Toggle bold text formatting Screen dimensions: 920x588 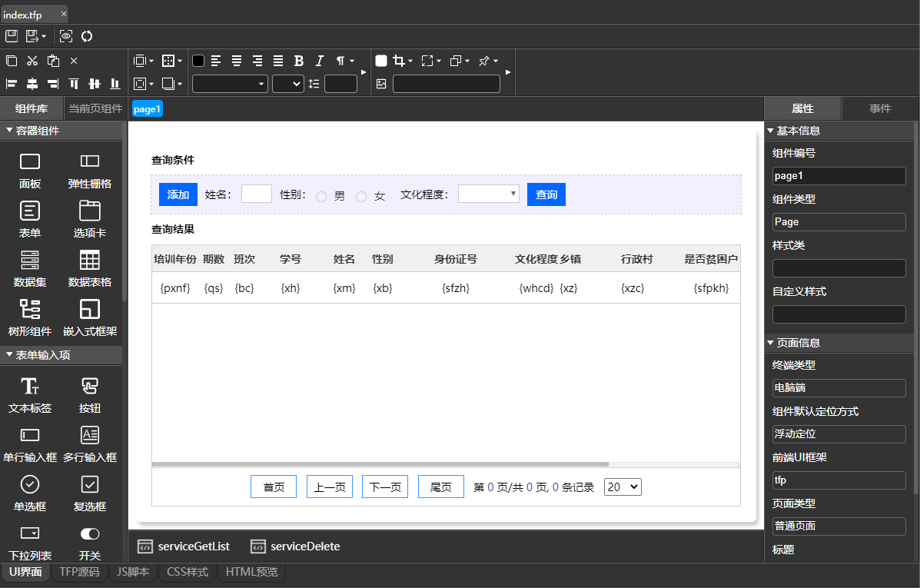(299, 61)
